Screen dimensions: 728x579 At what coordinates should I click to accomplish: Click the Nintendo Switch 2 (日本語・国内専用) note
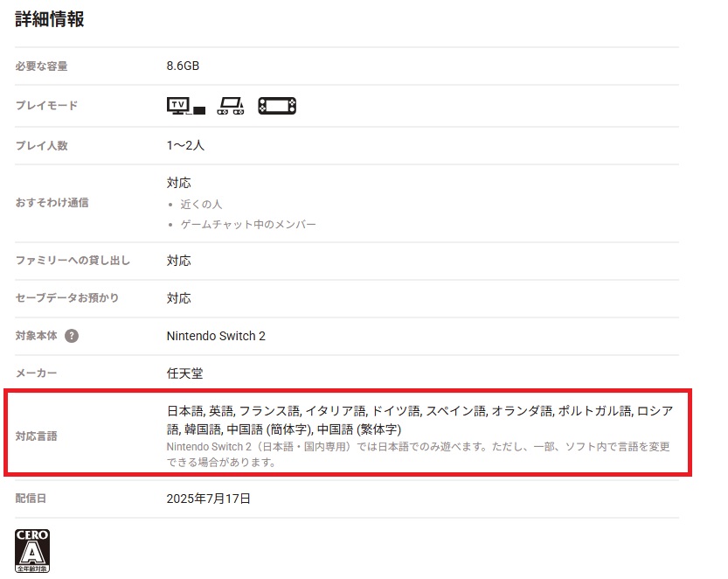point(419,455)
